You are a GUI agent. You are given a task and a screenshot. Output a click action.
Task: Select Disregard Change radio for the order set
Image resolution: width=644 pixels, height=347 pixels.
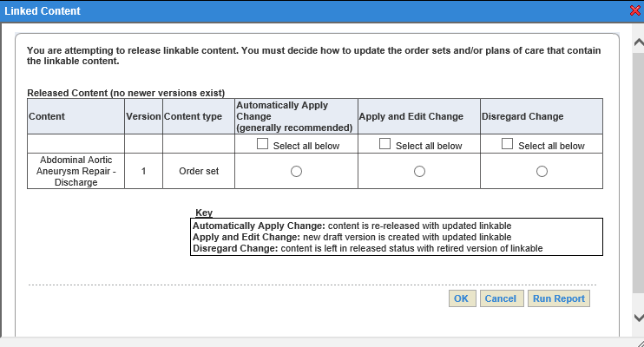pyautogui.click(x=542, y=171)
